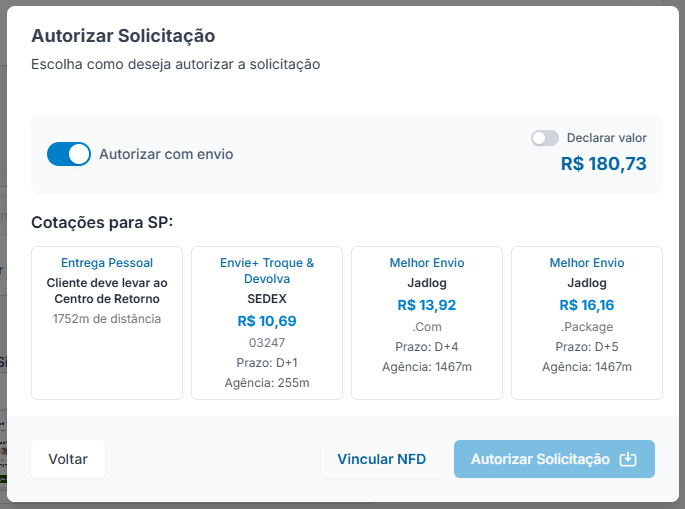The height and width of the screenshot is (509, 685).
Task: Click the 'Envie+ Troque & Devolva' title
Action: (x=267, y=271)
